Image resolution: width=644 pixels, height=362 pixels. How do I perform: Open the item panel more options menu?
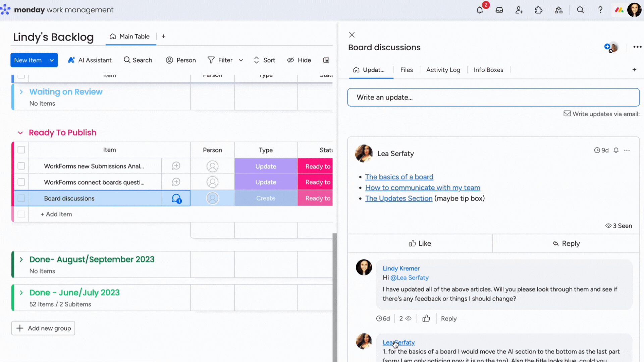(x=637, y=47)
